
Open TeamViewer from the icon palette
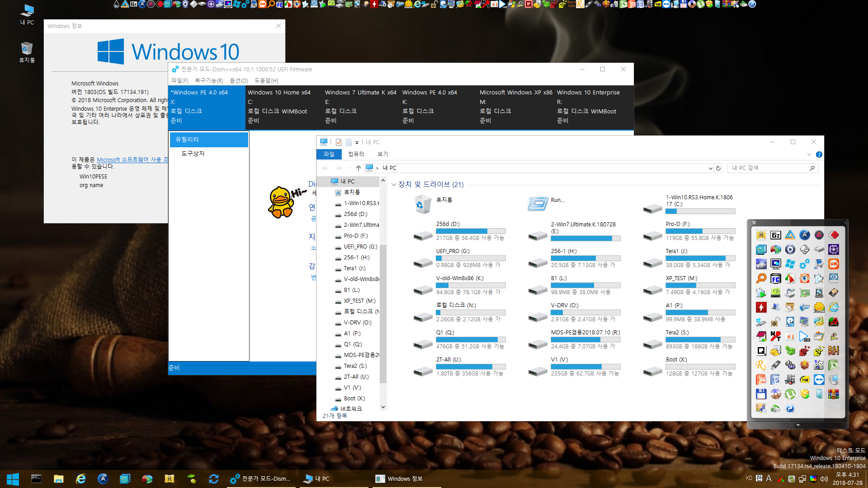(819, 380)
